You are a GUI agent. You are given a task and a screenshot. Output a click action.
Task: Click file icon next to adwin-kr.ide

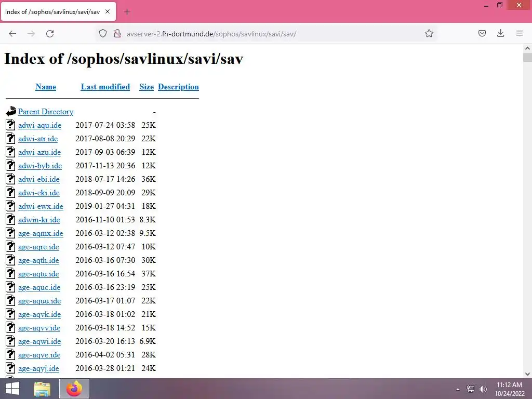tap(10, 219)
